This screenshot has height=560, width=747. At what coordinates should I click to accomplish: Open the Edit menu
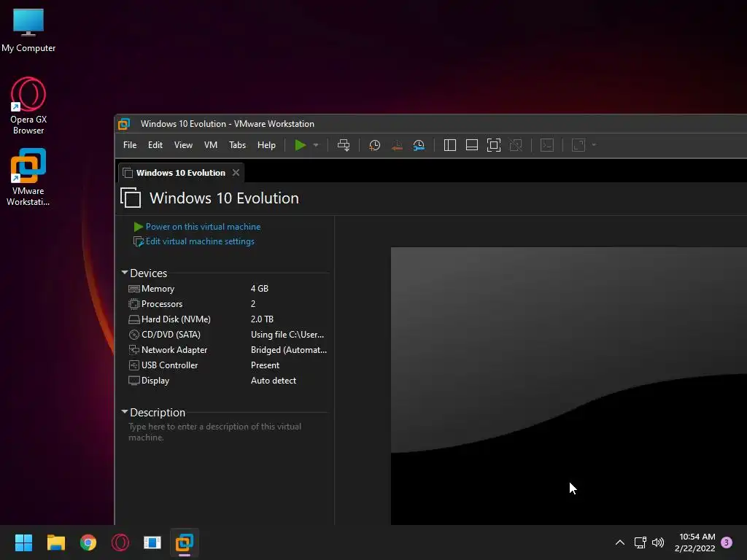pyautogui.click(x=155, y=145)
